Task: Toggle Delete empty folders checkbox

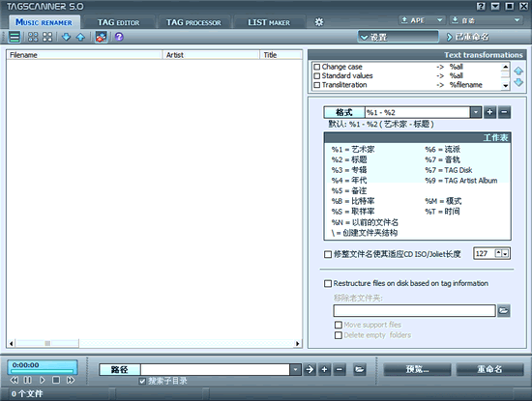Action: [339, 335]
